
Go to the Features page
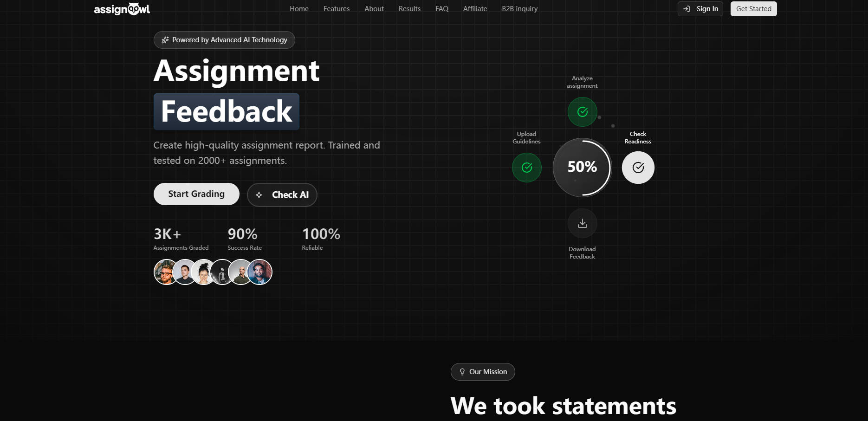coord(337,9)
